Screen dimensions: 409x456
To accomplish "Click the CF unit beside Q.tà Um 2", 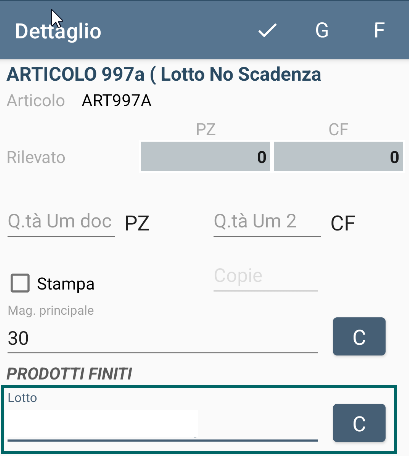I will click(343, 223).
